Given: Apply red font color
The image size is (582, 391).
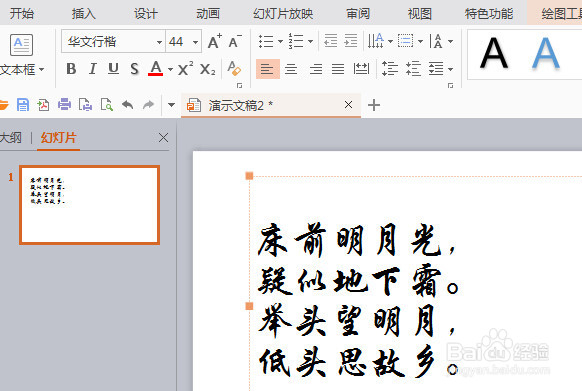Looking at the screenshot, I should (x=156, y=69).
